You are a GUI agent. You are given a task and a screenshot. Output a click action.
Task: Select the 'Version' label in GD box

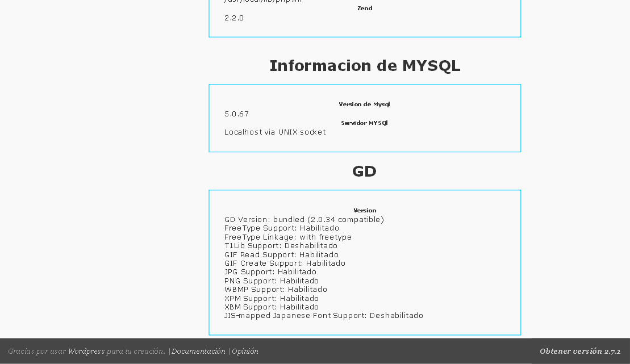pos(365,211)
